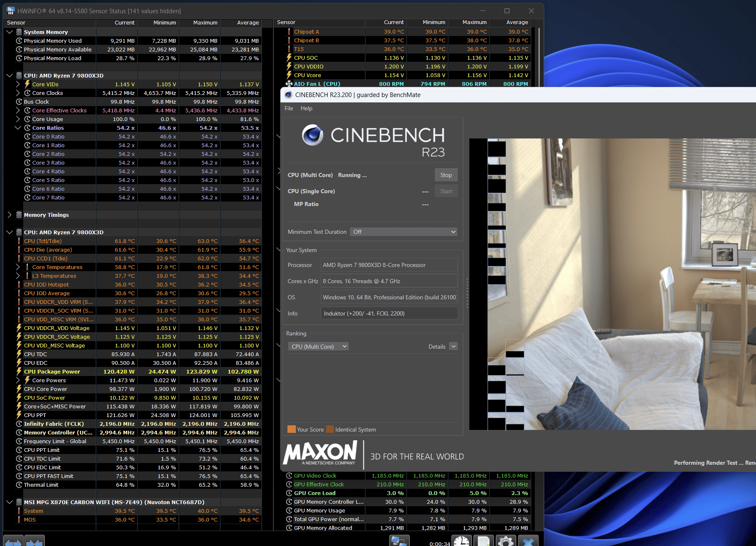Select the Frequency Limit - Global row
756x546 pixels.
(133, 441)
